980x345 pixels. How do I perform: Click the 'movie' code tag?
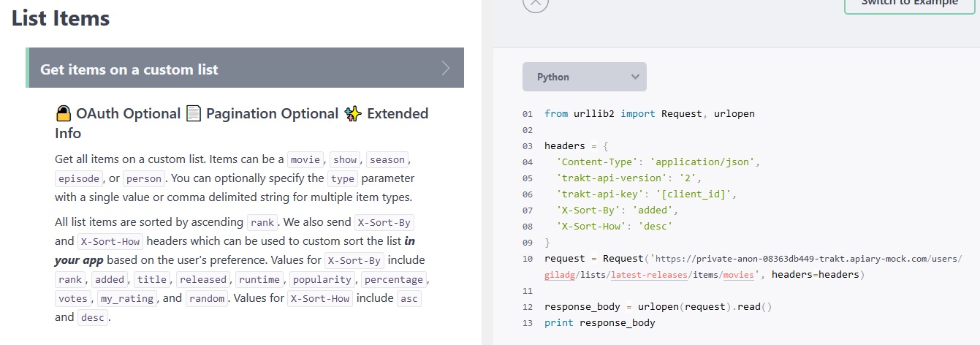[x=305, y=159]
